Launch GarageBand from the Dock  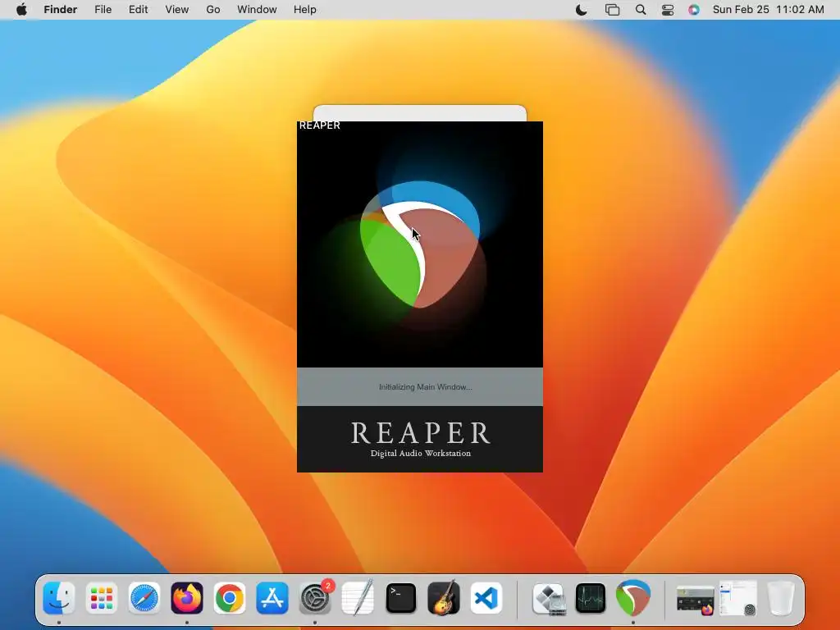pos(444,598)
